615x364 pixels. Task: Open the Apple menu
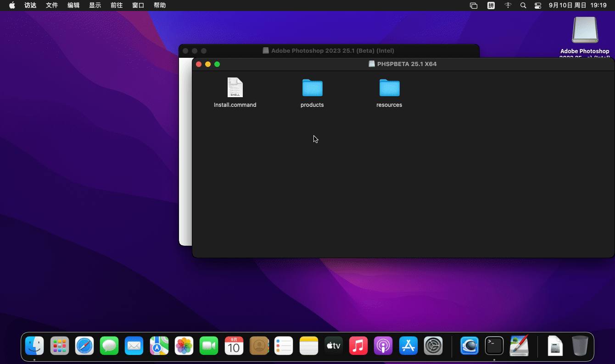tap(12, 6)
